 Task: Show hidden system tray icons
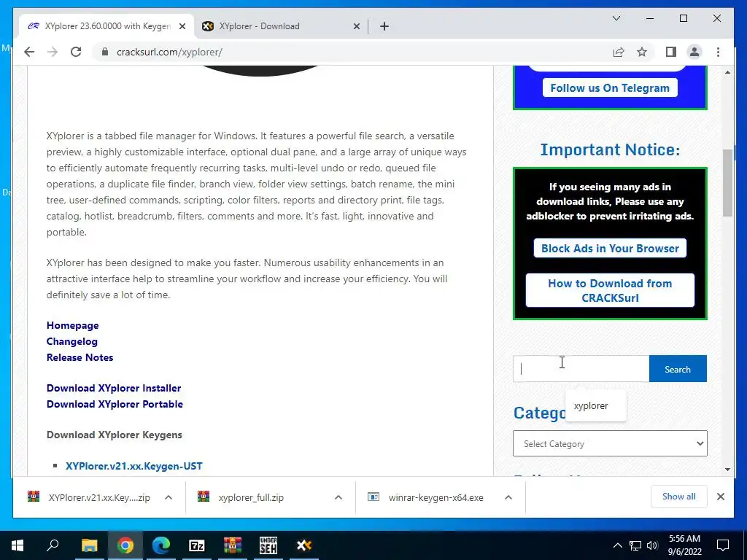[x=617, y=545]
